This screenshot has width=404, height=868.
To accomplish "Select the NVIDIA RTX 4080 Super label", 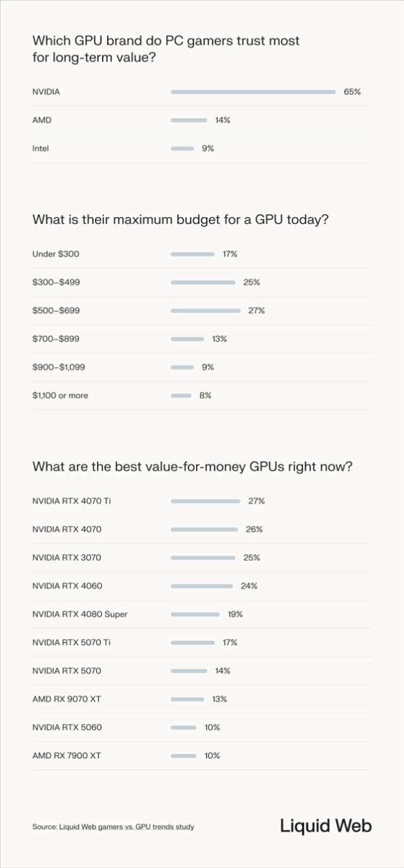I will point(80,614).
